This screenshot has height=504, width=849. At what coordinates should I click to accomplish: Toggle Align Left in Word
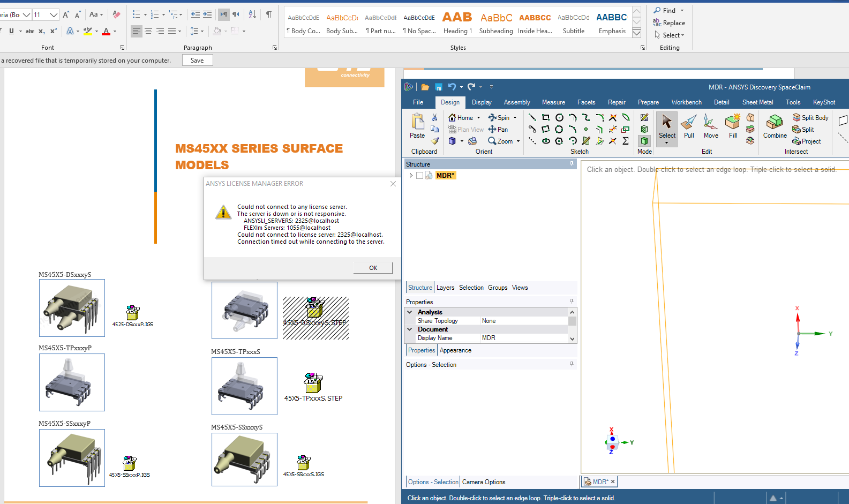137,31
